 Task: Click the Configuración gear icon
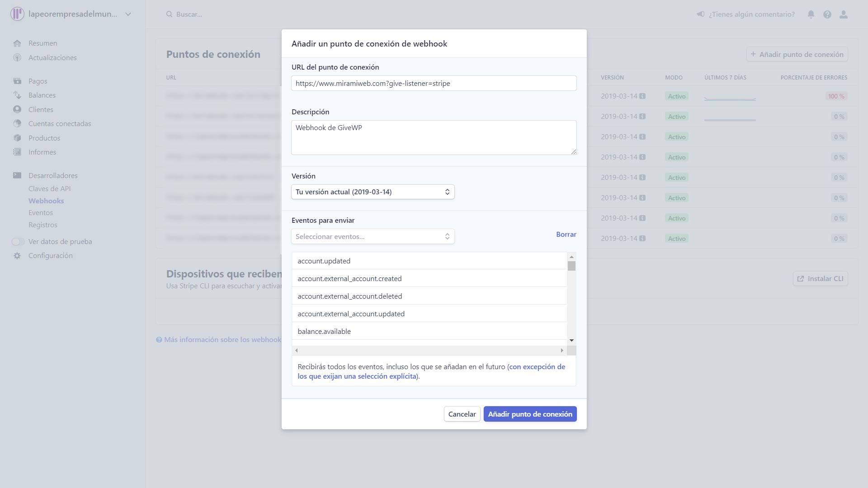pos(17,256)
